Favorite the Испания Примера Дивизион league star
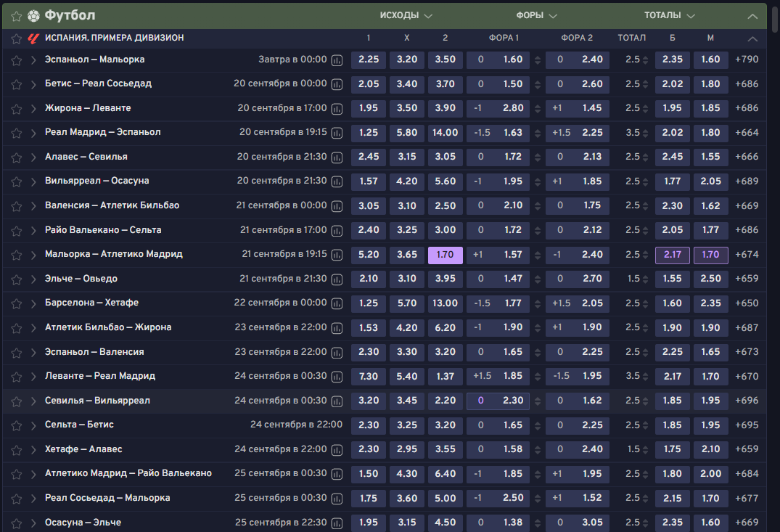 (x=17, y=38)
